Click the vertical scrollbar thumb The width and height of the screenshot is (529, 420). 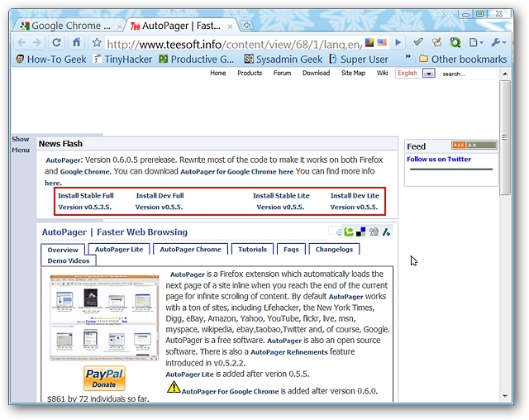[x=505, y=137]
